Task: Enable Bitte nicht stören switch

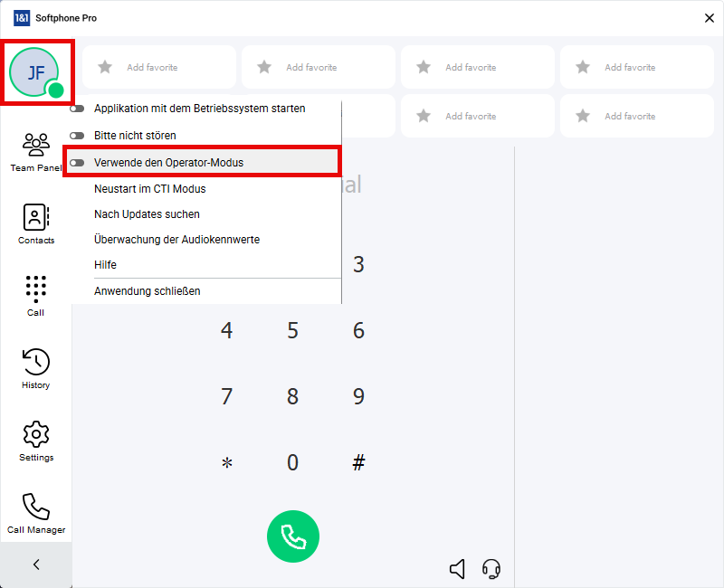Action: (77, 136)
